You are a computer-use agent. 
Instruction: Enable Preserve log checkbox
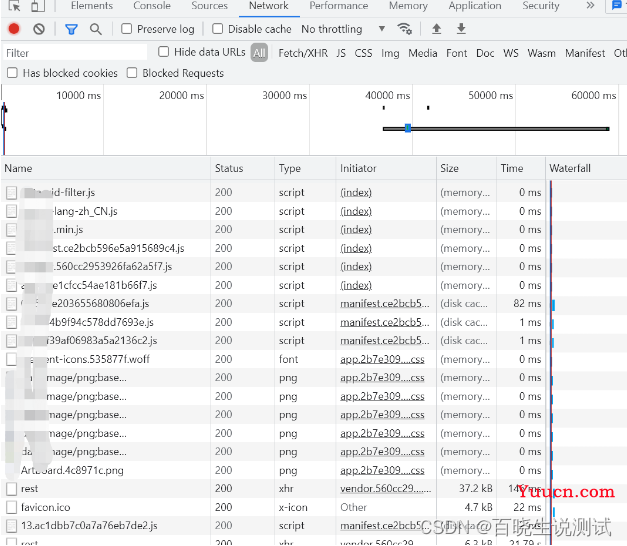point(126,29)
